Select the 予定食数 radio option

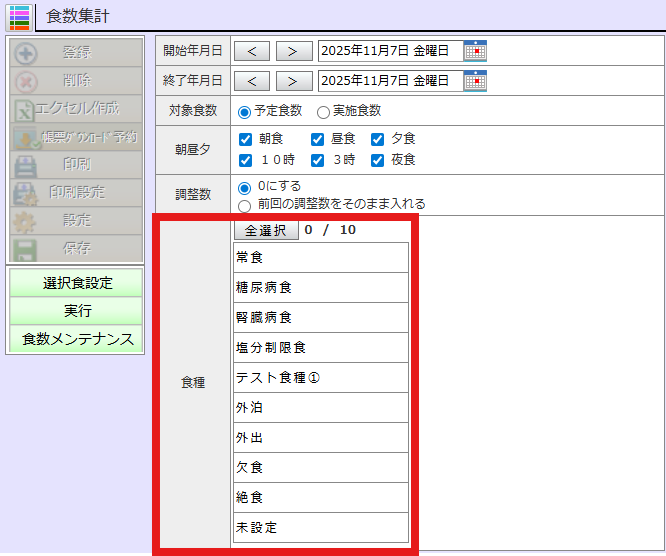tap(245, 112)
